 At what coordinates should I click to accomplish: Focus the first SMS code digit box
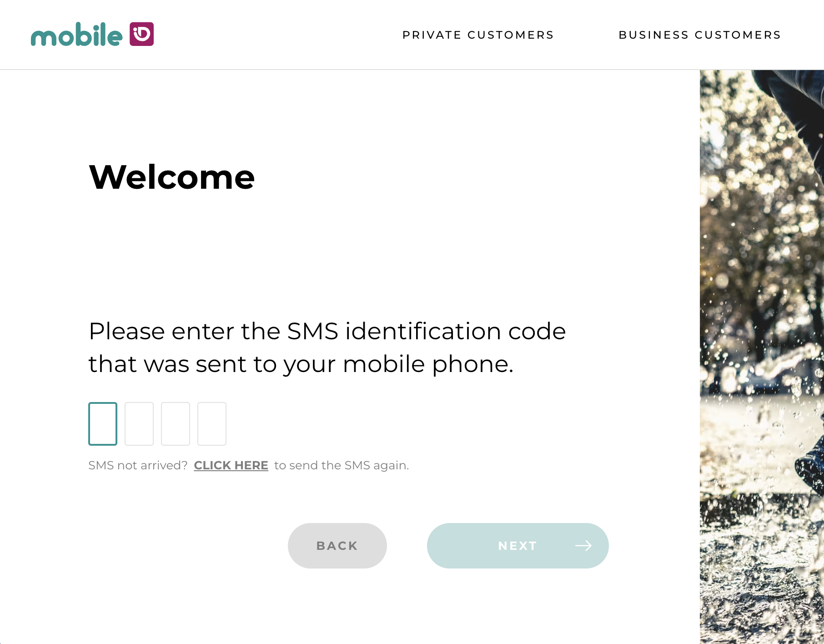tap(103, 423)
